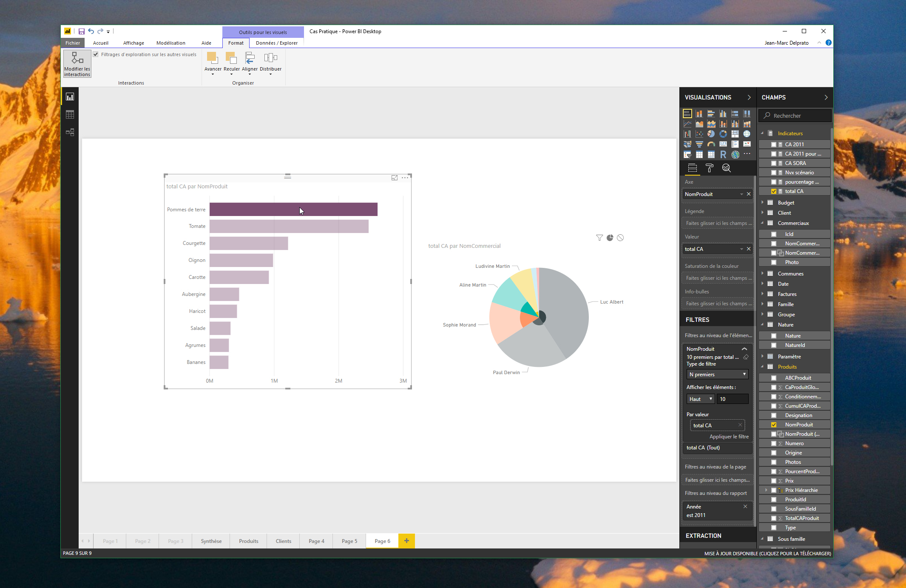Open the Aligner button menu
The height and width of the screenshot is (588, 906).
250,63
